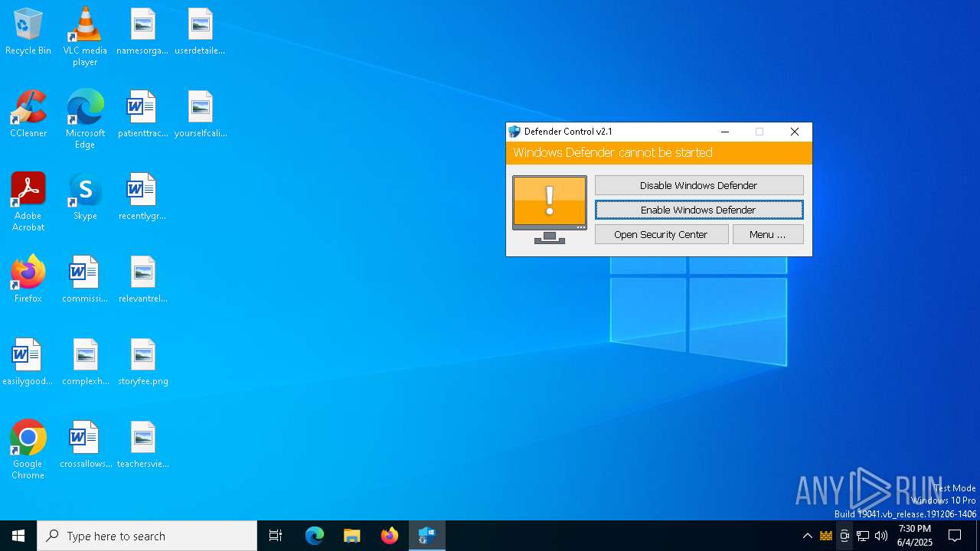Open Firefox from the taskbar
Image resolution: width=980 pixels, height=551 pixels.
click(x=390, y=536)
